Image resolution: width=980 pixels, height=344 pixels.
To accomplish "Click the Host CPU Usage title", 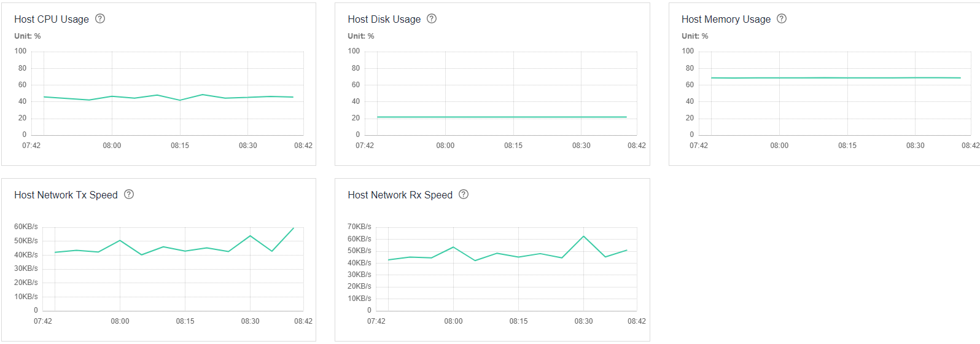I will pyautogui.click(x=52, y=19).
